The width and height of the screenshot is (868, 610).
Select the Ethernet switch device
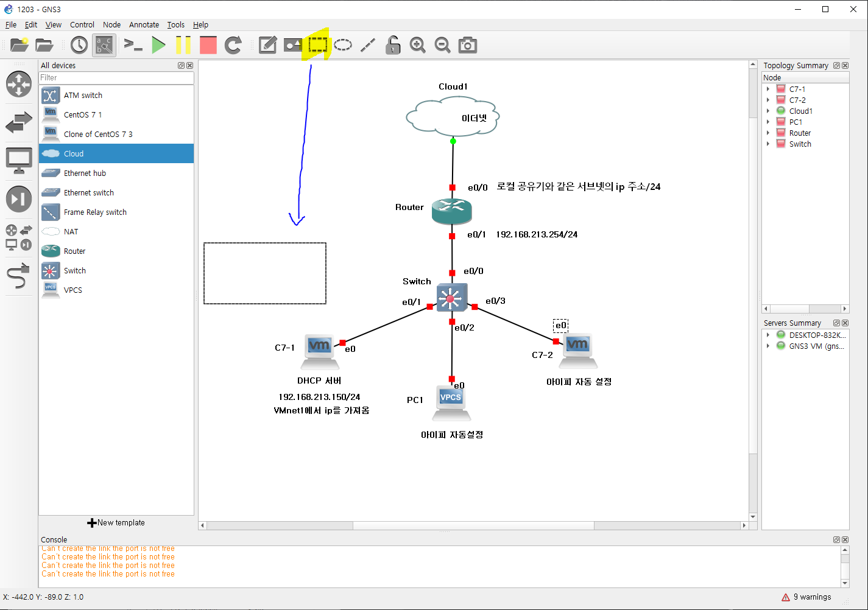(116, 192)
